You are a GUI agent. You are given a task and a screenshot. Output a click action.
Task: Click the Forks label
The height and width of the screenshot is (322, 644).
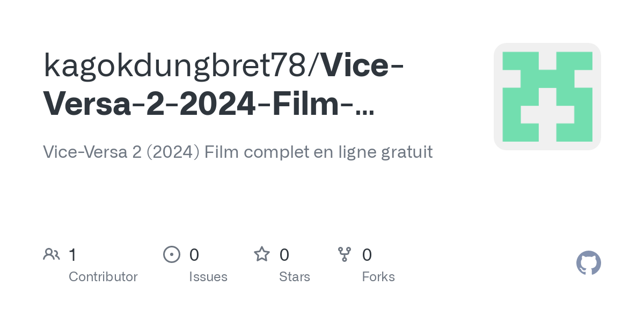[x=378, y=277]
